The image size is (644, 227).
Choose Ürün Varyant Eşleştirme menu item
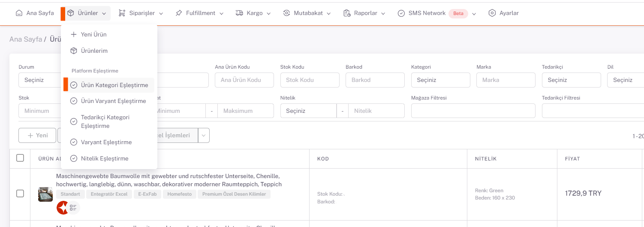(113, 101)
